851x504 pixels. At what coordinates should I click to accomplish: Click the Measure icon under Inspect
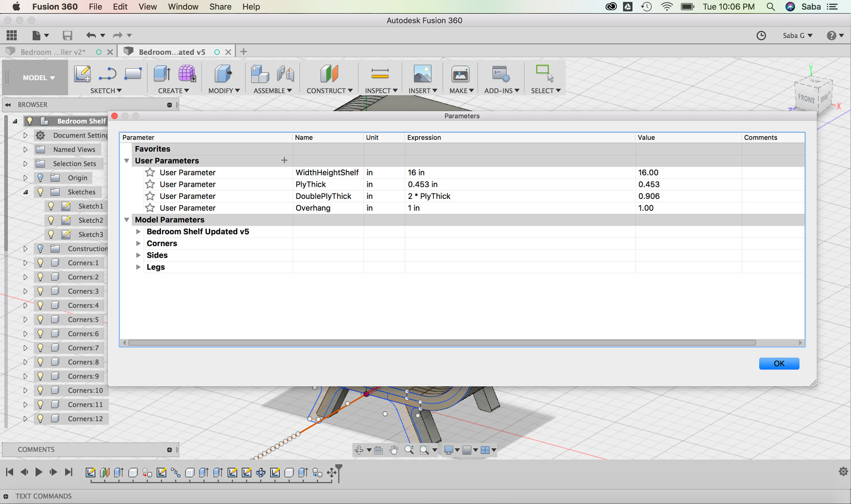point(380,74)
